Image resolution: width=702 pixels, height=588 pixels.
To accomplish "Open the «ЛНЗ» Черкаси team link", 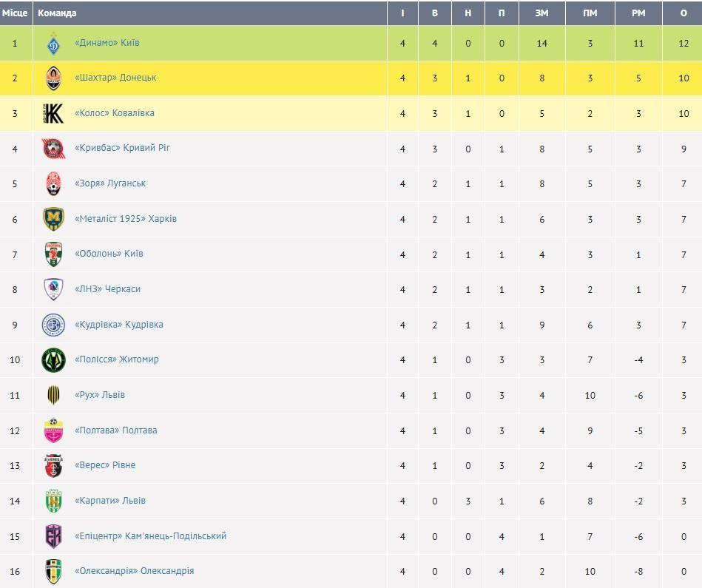I will click(107, 289).
